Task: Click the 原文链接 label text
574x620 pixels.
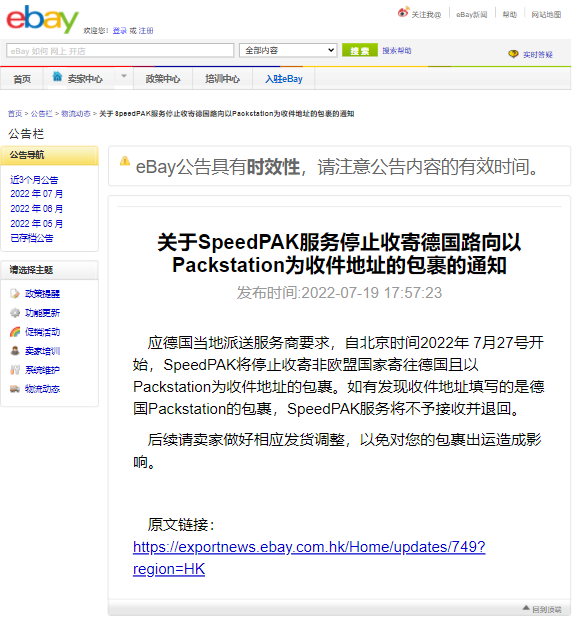Action: pos(181,525)
